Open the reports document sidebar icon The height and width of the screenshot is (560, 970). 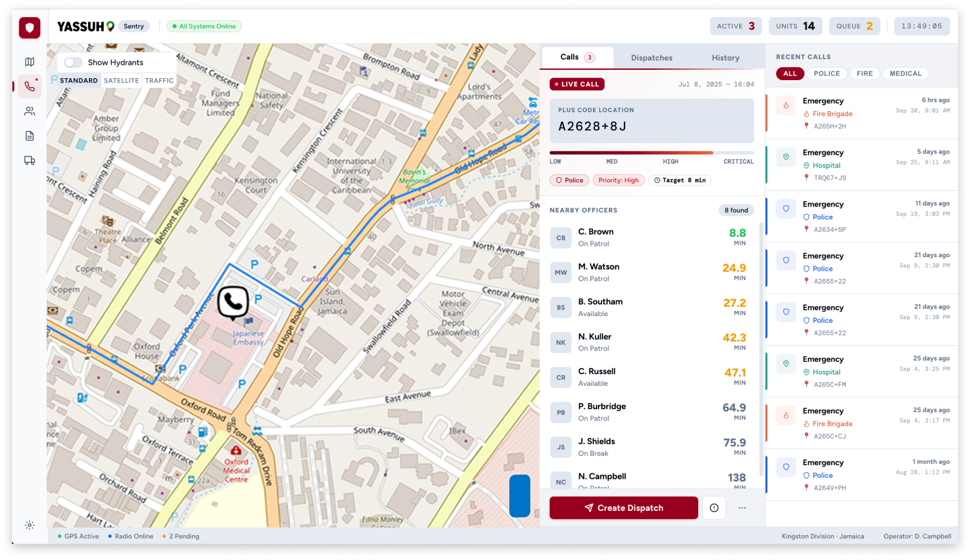[x=29, y=136]
